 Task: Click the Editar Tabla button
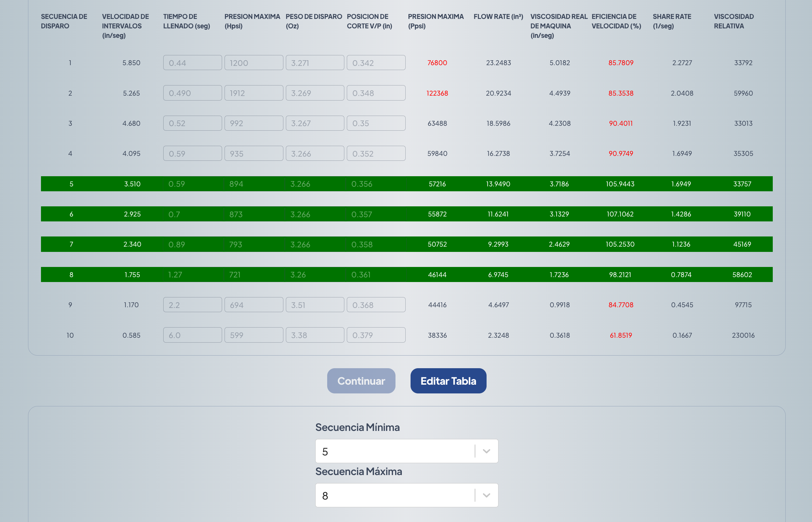448,381
